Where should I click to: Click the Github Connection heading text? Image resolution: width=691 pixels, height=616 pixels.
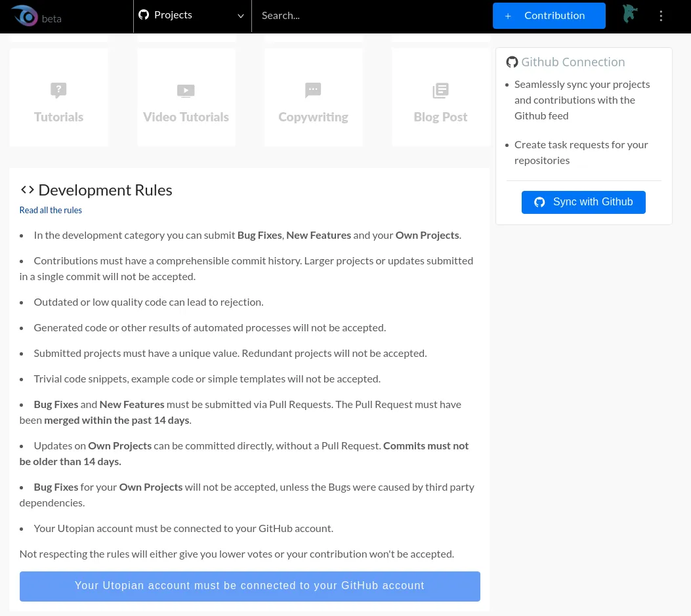(x=573, y=62)
